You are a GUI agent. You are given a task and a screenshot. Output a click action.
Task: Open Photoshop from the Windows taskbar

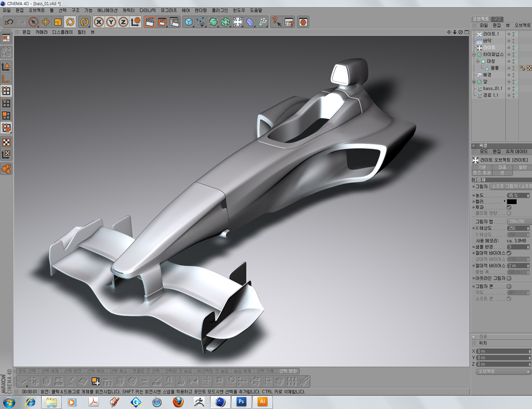tap(241, 402)
